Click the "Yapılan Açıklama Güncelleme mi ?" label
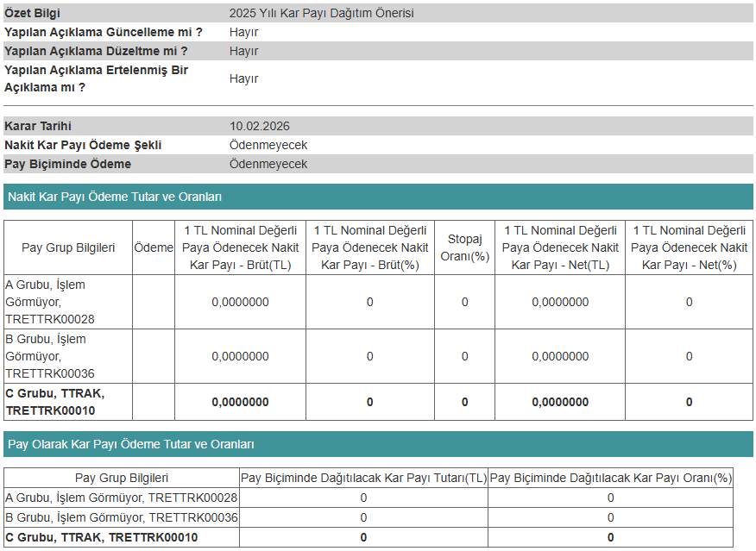 tap(104, 32)
